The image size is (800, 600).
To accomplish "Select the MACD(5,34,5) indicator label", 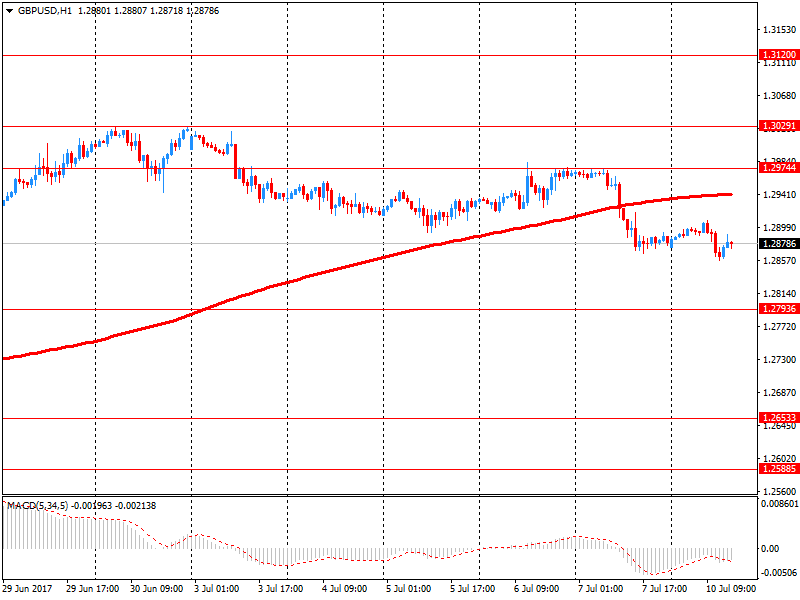I will [37, 506].
